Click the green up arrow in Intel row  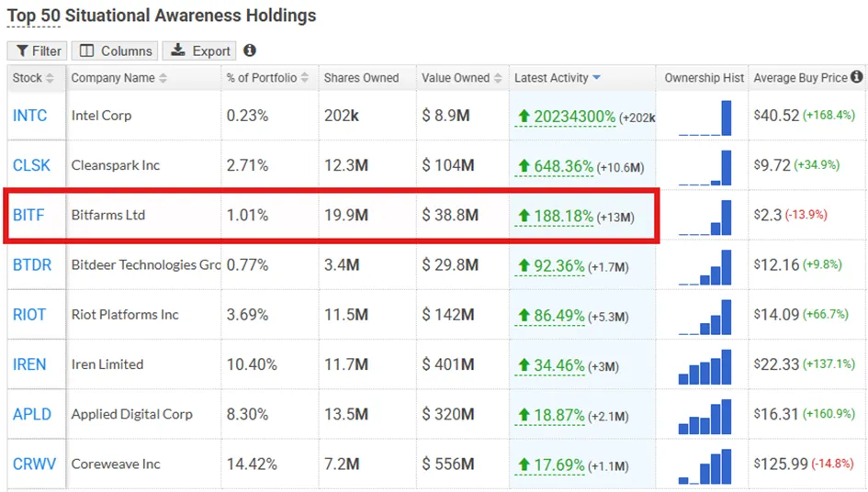(x=524, y=117)
